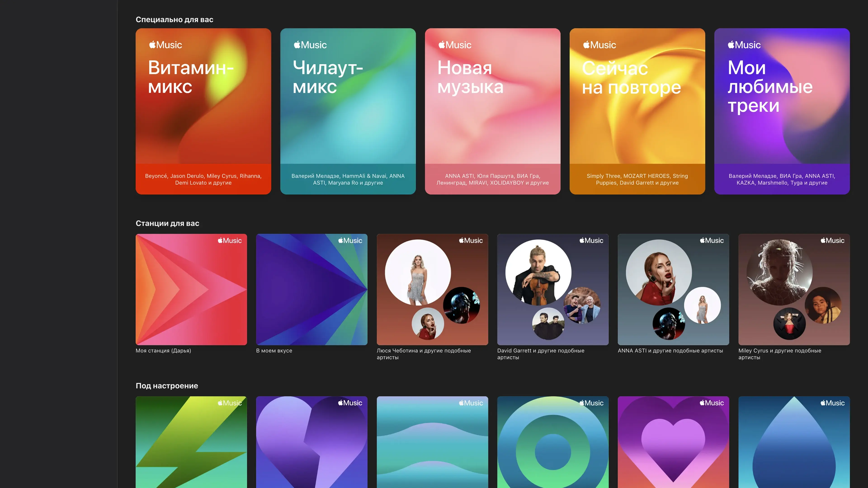Open Сейчас на повторе playlist
The width and height of the screenshot is (868, 488).
(x=637, y=111)
